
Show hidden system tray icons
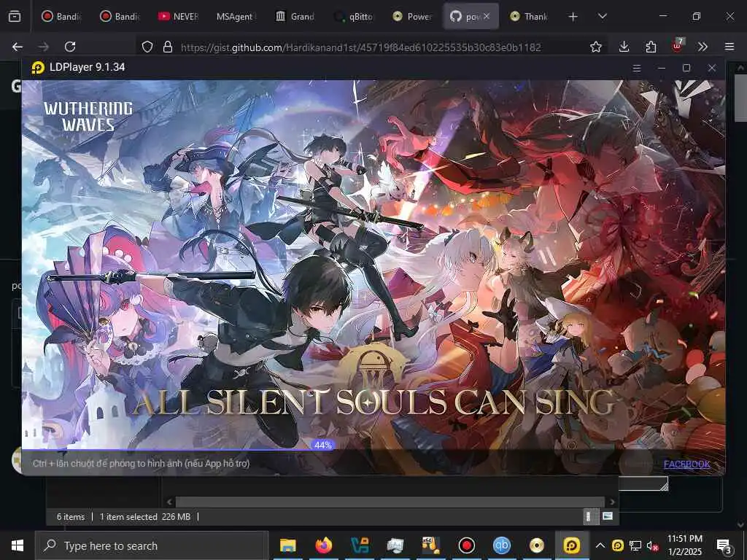click(x=600, y=545)
